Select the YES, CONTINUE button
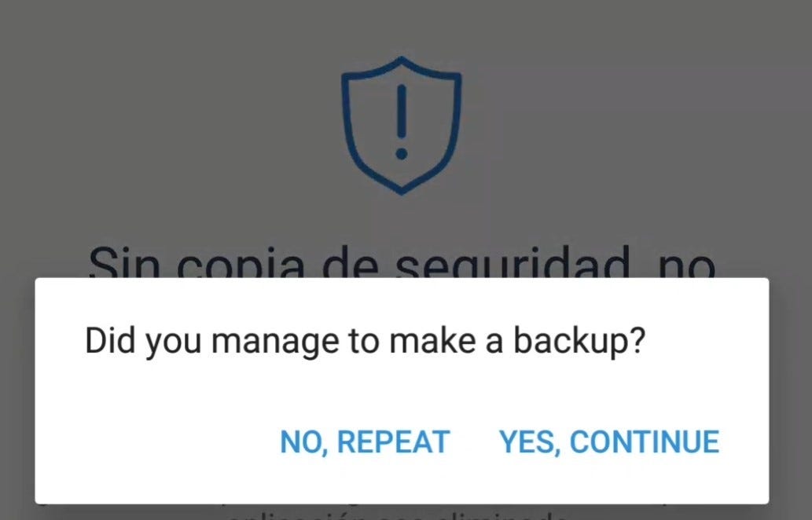Screen dimensions: 812x520 coord(609,442)
